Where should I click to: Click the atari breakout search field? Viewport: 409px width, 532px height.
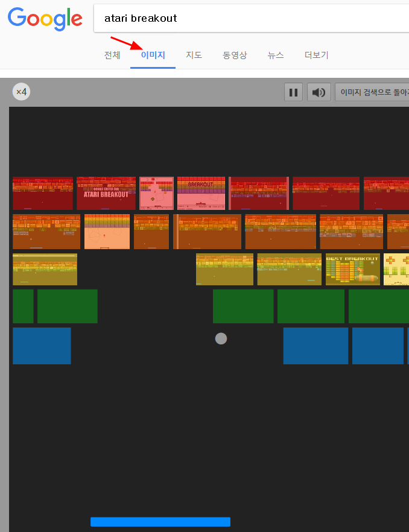click(x=251, y=18)
